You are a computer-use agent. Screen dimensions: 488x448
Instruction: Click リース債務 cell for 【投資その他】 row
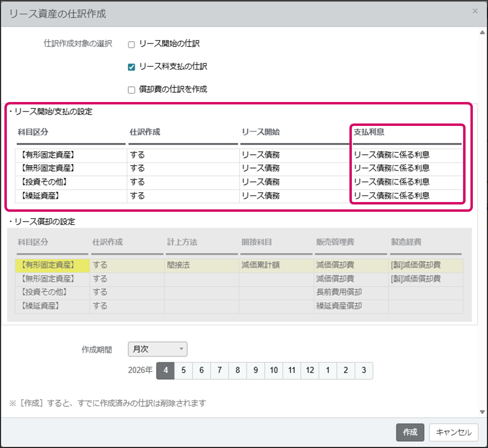click(295, 182)
